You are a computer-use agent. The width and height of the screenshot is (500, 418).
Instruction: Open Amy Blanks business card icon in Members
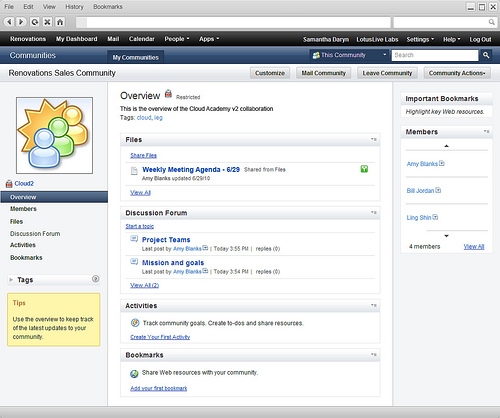pyautogui.click(x=442, y=163)
